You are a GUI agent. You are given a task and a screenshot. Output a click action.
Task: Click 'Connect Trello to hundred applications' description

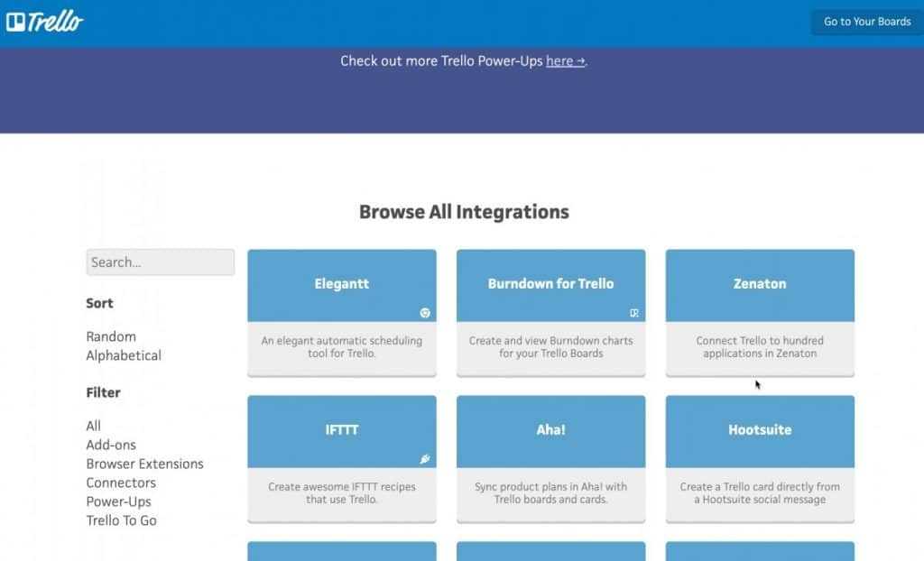(x=760, y=347)
